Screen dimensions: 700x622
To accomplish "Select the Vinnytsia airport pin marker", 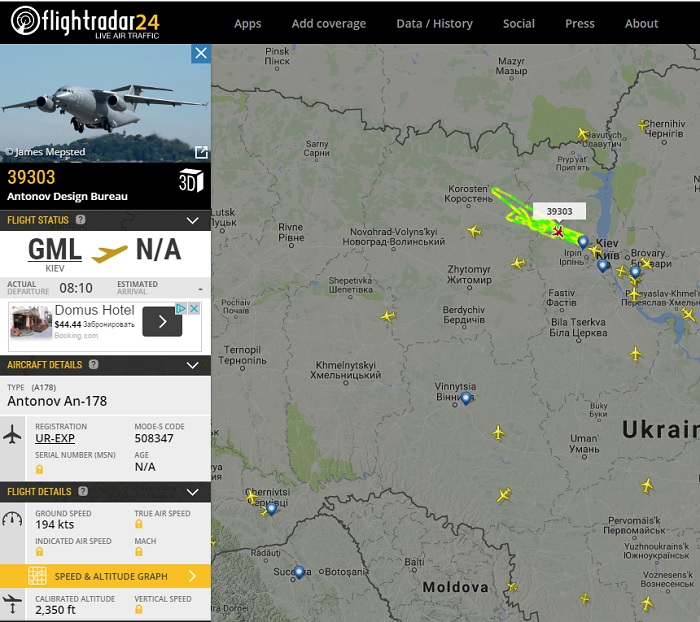I will click(466, 398).
